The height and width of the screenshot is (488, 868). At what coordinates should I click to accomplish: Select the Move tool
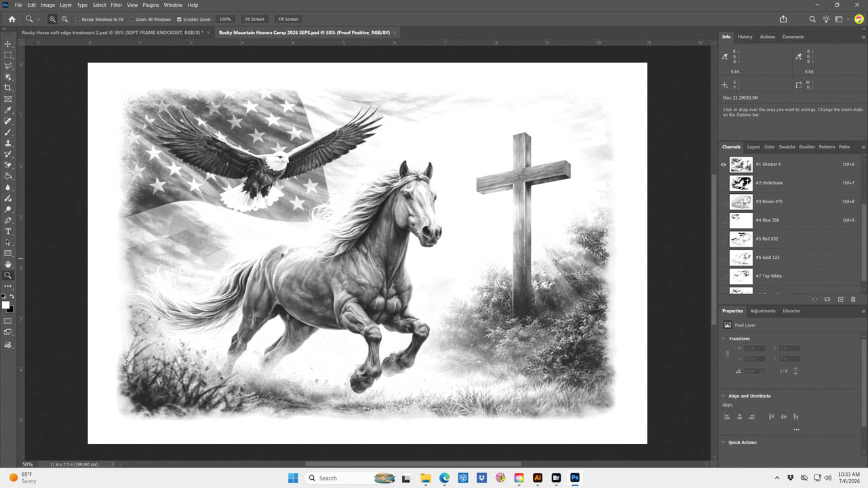coord(8,44)
